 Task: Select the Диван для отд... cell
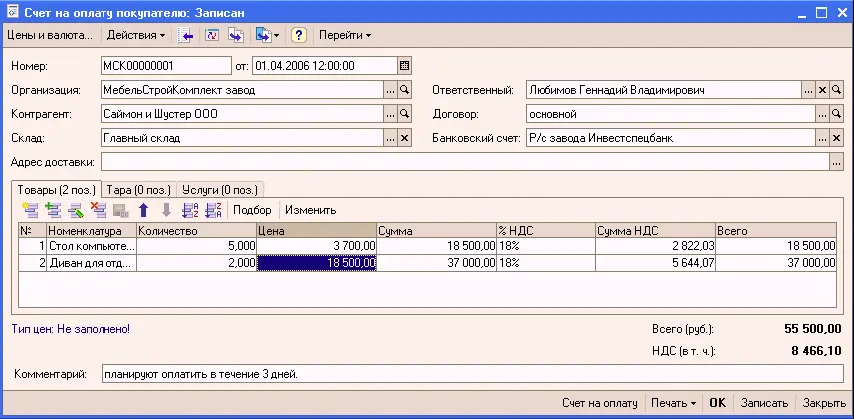point(92,263)
